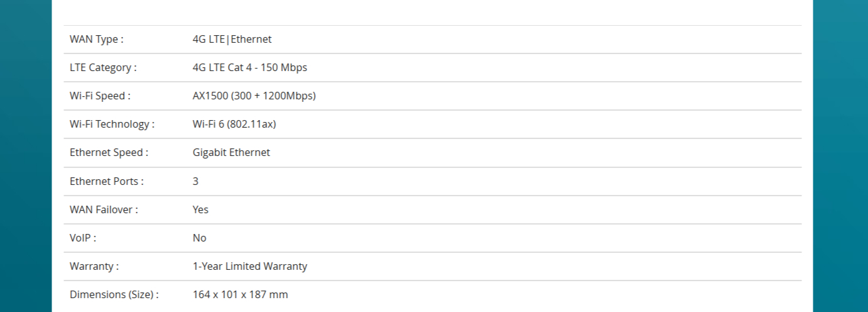Select the Ethernet Ports value 3
Image resolution: width=868 pixels, height=312 pixels.
click(x=195, y=181)
